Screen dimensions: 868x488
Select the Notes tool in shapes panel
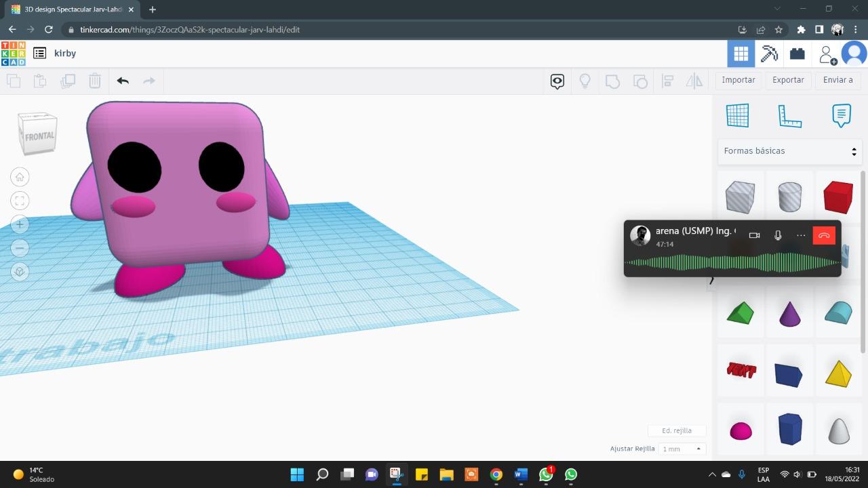click(841, 115)
